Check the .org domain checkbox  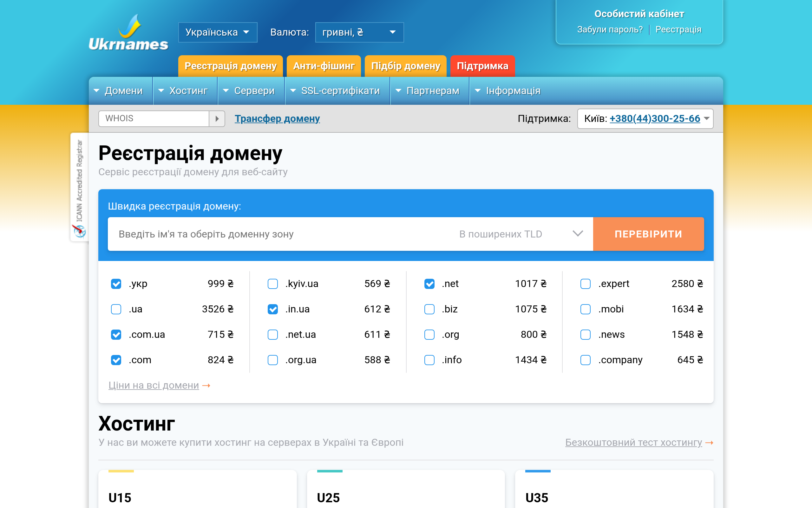(x=429, y=335)
